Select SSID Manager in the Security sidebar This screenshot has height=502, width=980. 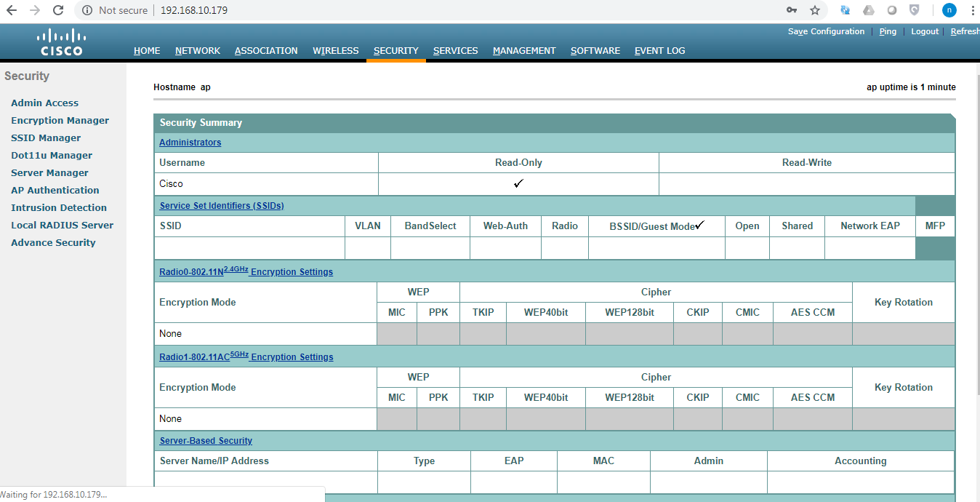(45, 138)
